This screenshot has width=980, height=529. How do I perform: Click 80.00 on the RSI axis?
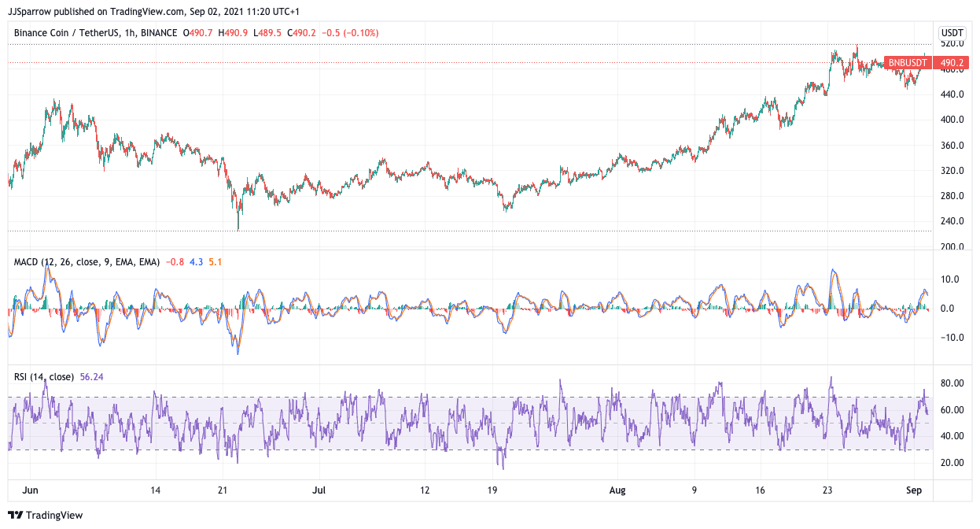tap(952, 383)
